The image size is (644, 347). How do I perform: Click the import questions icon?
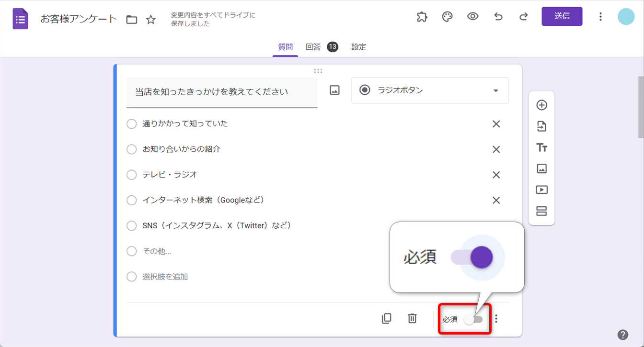click(541, 126)
